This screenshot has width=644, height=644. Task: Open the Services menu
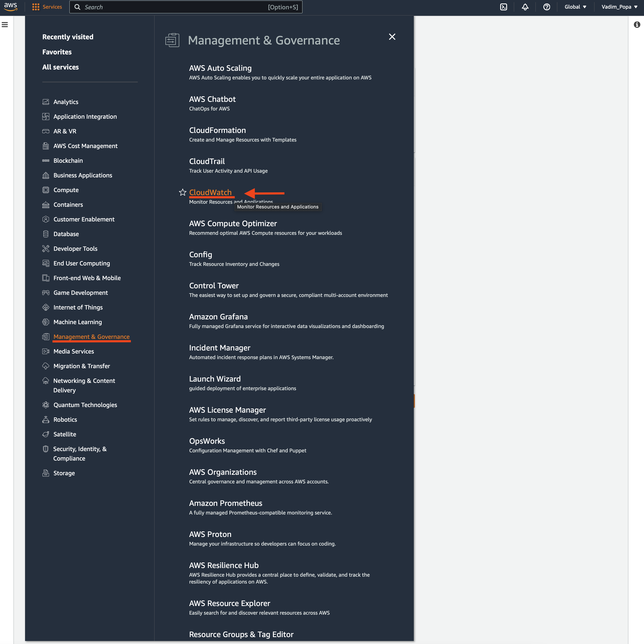[47, 7]
